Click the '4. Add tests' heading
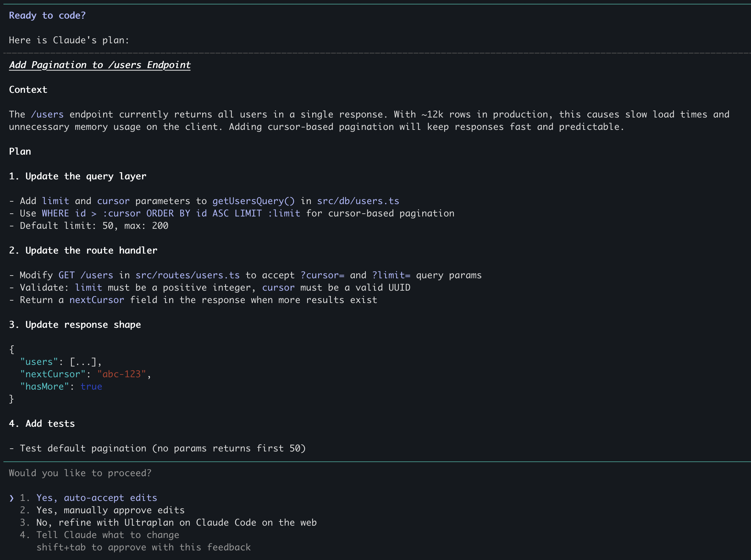 [x=42, y=424]
